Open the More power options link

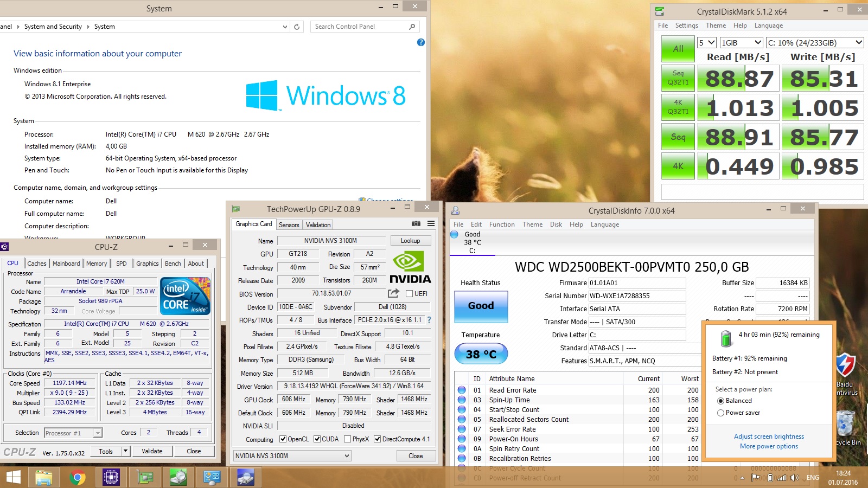click(x=769, y=446)
